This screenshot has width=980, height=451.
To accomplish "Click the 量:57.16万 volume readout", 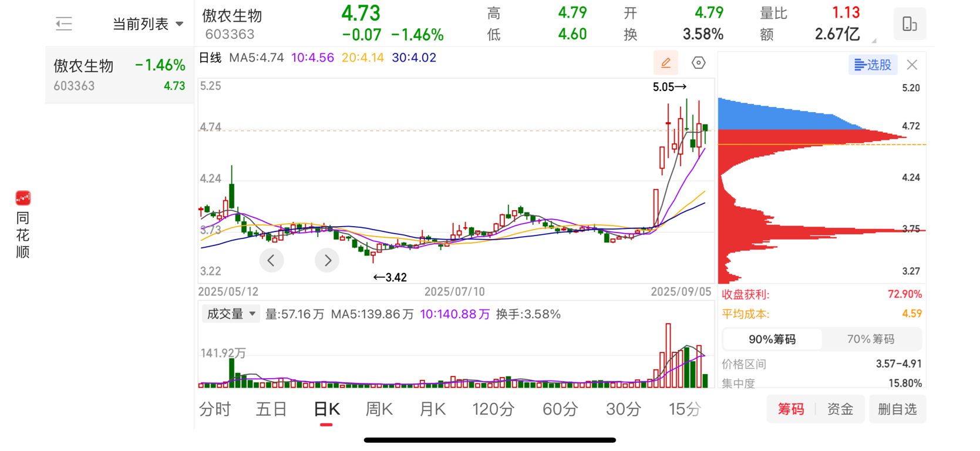I will coord(295,314).
